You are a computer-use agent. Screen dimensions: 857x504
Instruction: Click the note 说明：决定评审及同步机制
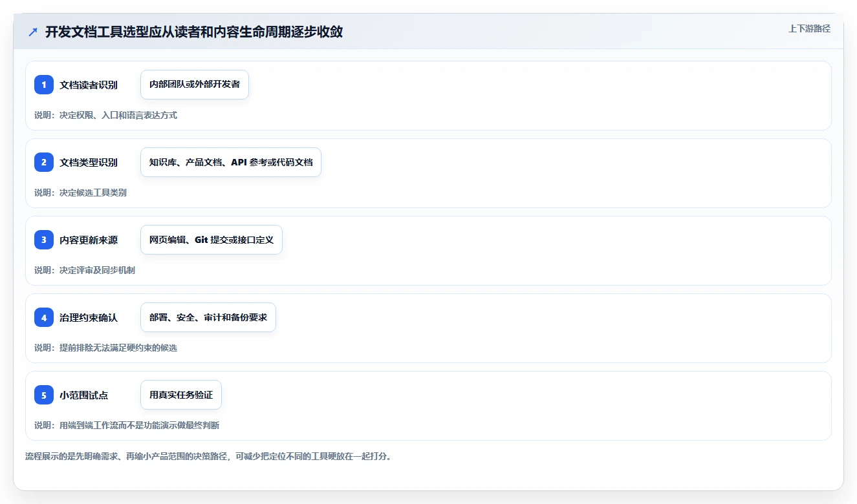point(85,270)
